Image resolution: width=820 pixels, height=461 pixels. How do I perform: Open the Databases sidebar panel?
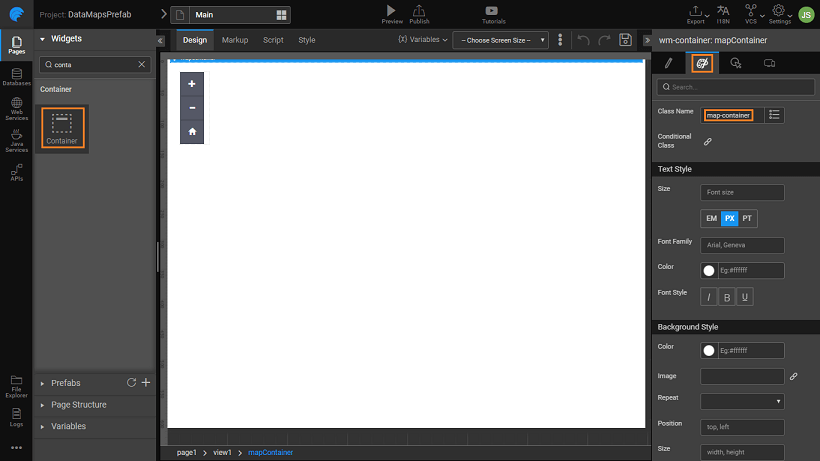pos(16,75)
